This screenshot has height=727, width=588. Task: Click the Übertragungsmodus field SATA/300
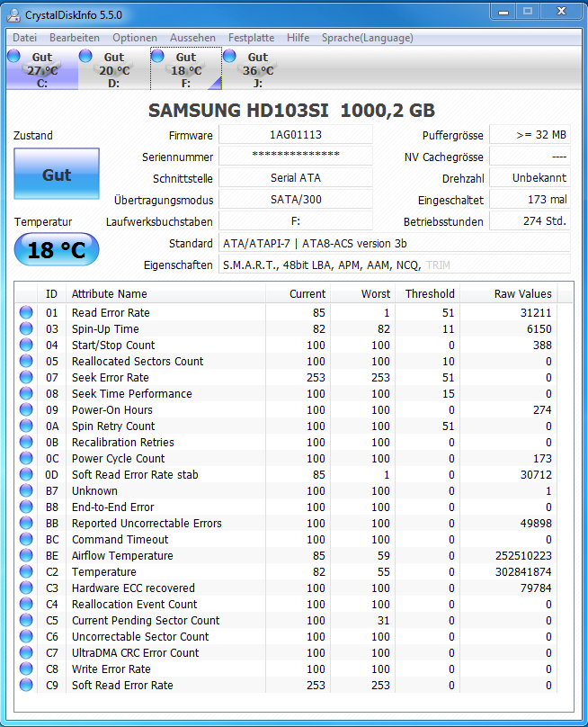coord(296,200)
